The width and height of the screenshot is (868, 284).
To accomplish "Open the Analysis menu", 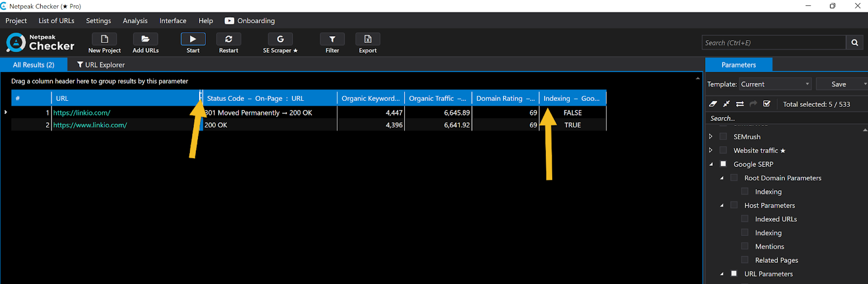I will coord(135,21).
